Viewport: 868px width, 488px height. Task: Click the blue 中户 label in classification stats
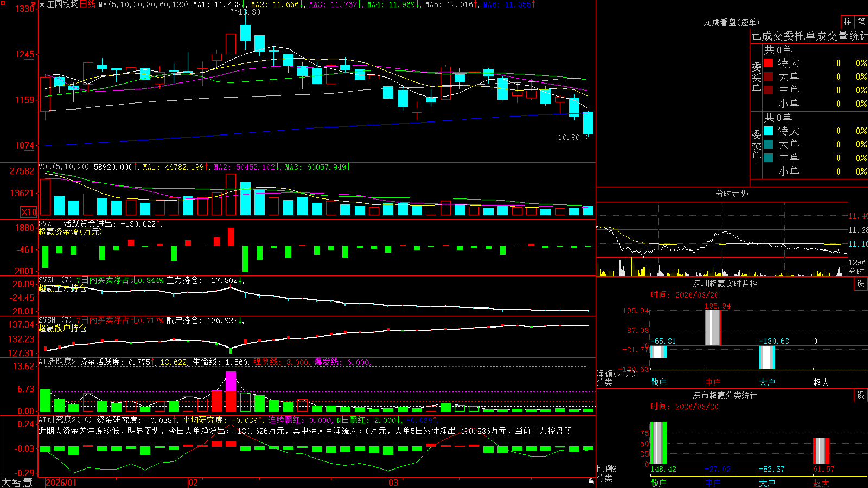coord(713,483)
